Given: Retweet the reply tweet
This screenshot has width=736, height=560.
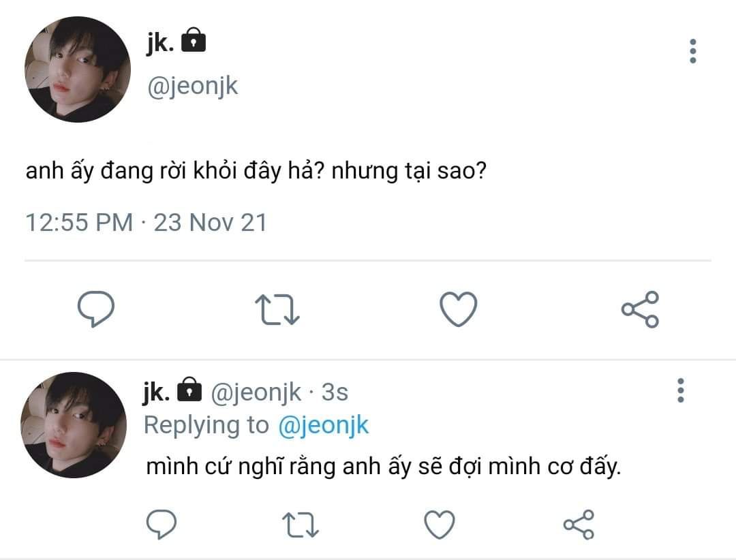Looking at the screenshot, I should [x=301, y=525].
